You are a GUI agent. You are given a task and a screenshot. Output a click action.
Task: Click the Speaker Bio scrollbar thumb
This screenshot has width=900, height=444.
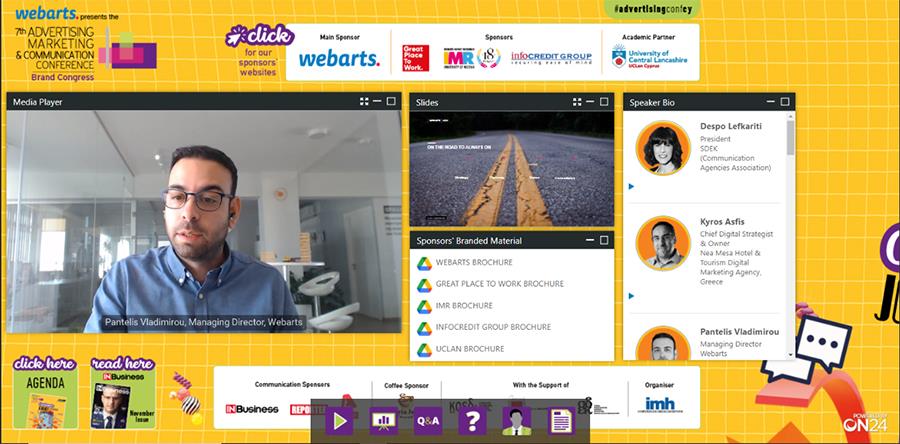point(790,137)
